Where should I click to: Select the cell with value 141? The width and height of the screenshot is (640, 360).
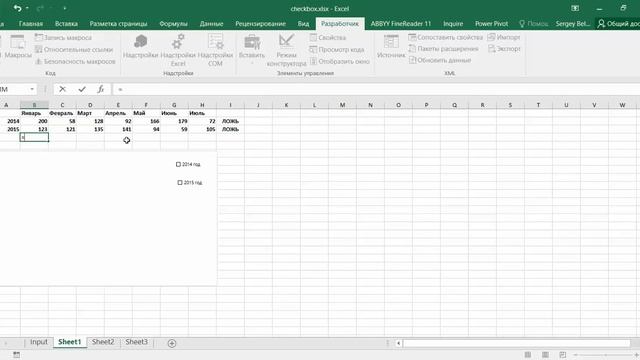click(x=118, y=129)
